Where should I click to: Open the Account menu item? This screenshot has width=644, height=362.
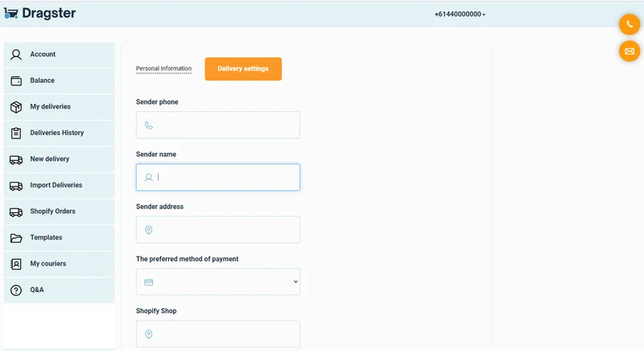tap(59, 55)
